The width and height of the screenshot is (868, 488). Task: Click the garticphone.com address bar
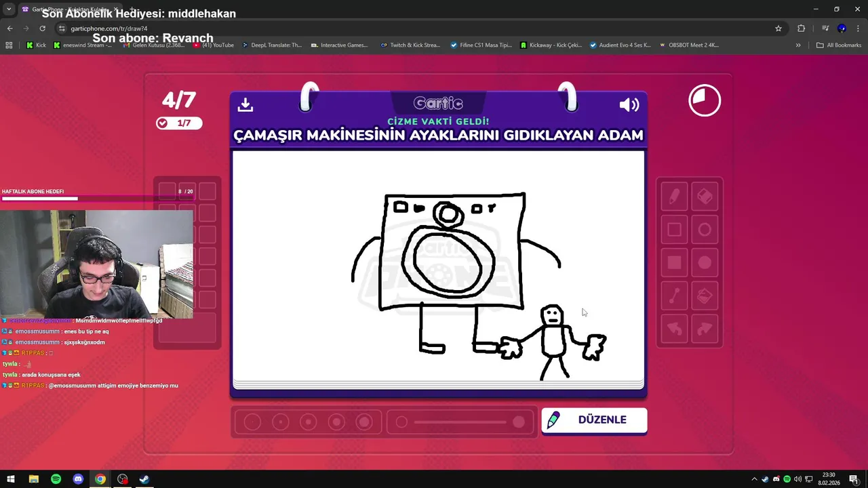[414, 28]
